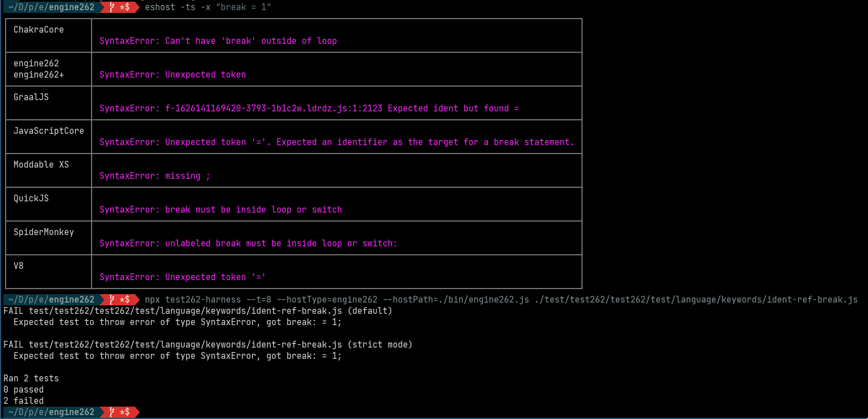Viewport: 868px width, 419px height.
Task: Click the '0 passed' result line
Action: coord(24,390)
